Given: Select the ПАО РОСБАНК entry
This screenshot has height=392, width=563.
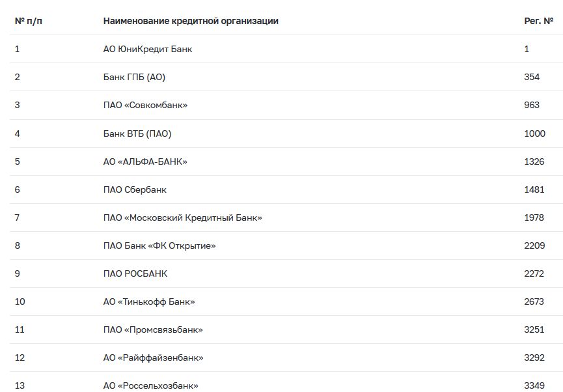Looking at the screenshot, I should point(135,273).
